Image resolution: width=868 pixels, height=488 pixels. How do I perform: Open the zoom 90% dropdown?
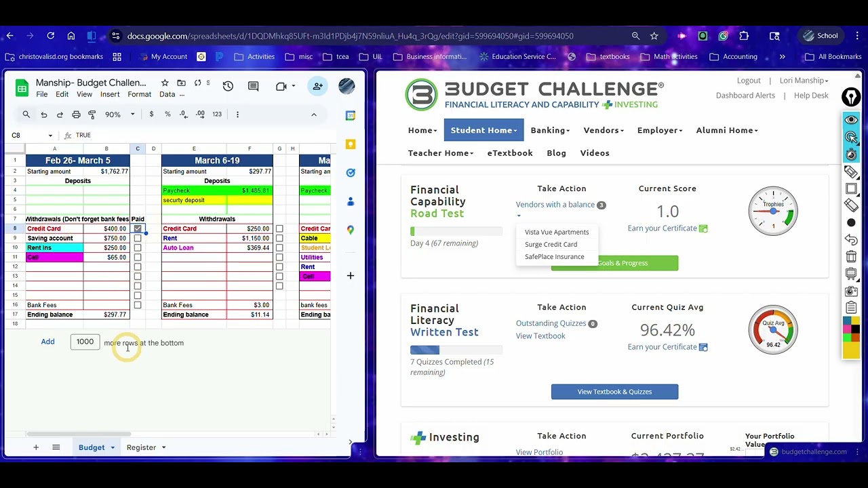[120, 115]
